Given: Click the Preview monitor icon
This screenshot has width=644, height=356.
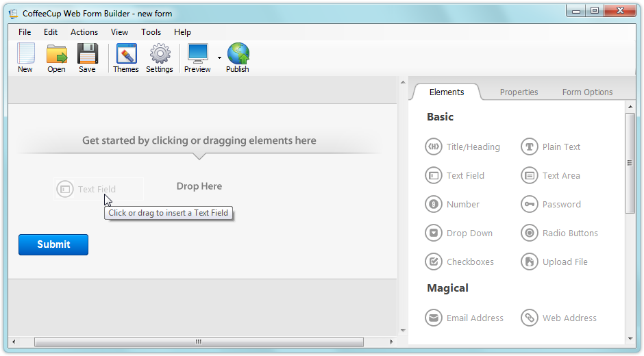Looking at the screenshot, I should (x=197, y=58).
